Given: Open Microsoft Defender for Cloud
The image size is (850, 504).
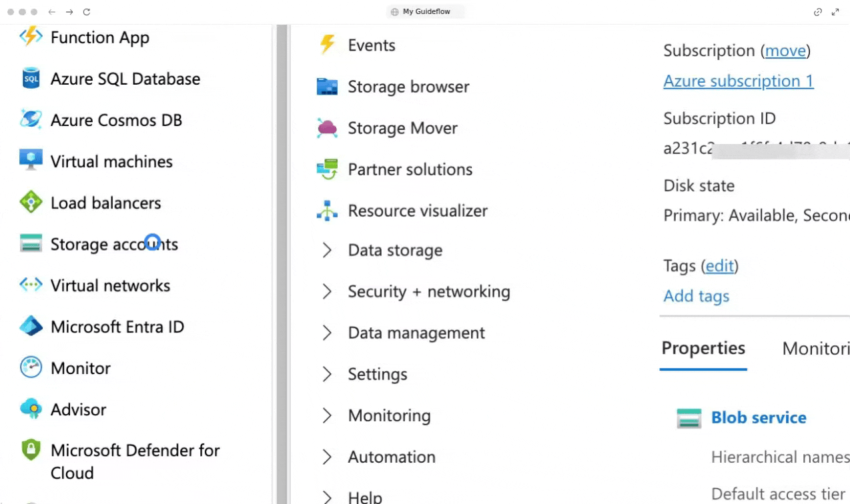Looking at the screenshot, I should [135, 461].
